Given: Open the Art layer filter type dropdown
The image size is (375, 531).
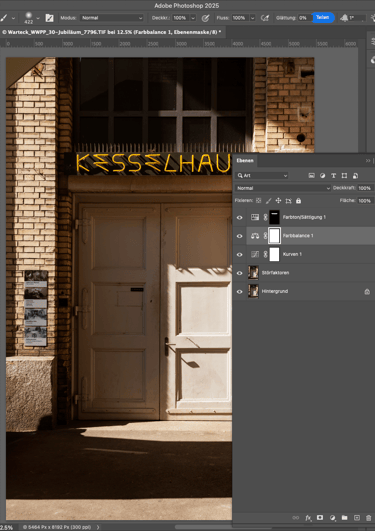Looking at the screenshot, I should coord(262,175).
